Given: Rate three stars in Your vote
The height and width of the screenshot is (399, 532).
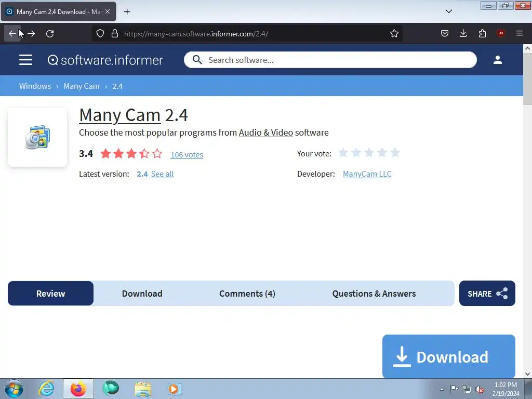Looking at the screenshot, I should click(369, 153).
